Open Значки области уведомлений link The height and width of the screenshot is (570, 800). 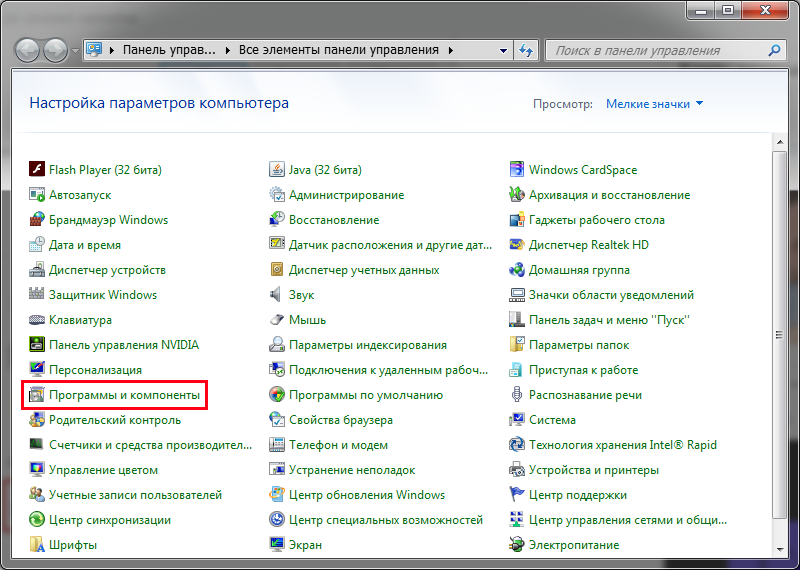611,295
